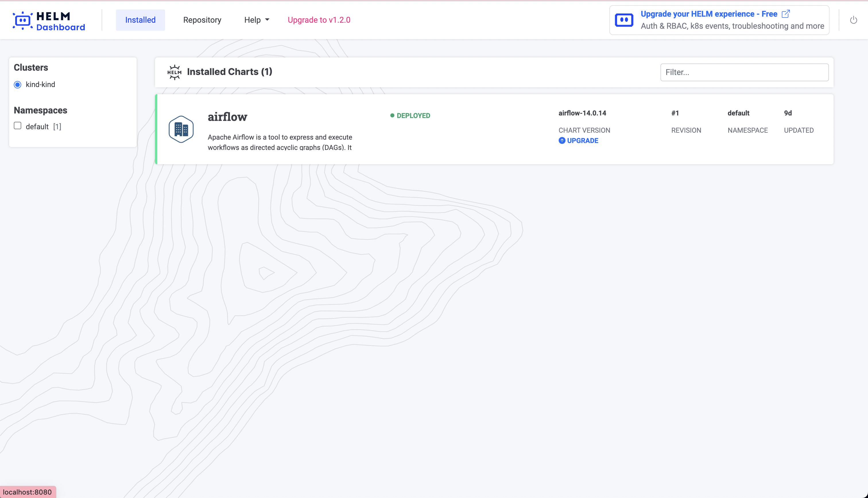This screenshot has width=868, height=498.
Task: Select the Installed tab
Action: click(x=140, y=20)
